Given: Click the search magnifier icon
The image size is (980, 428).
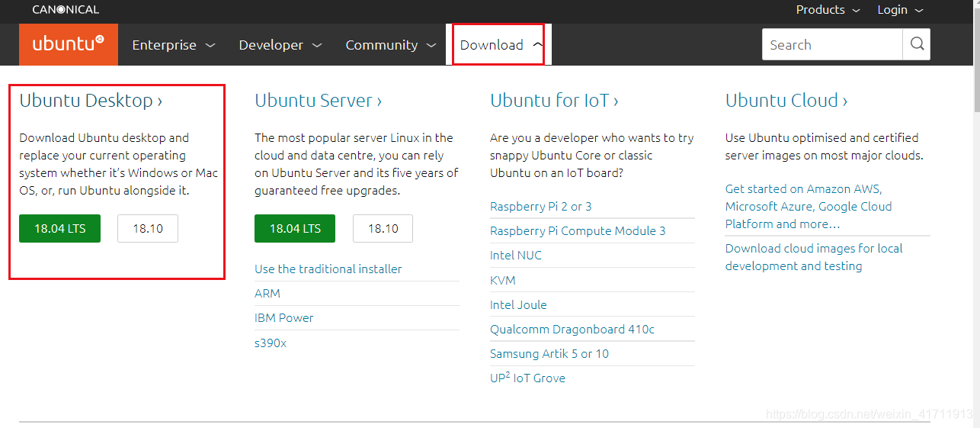Looking at the screenshot, I should tap(917, 44).
